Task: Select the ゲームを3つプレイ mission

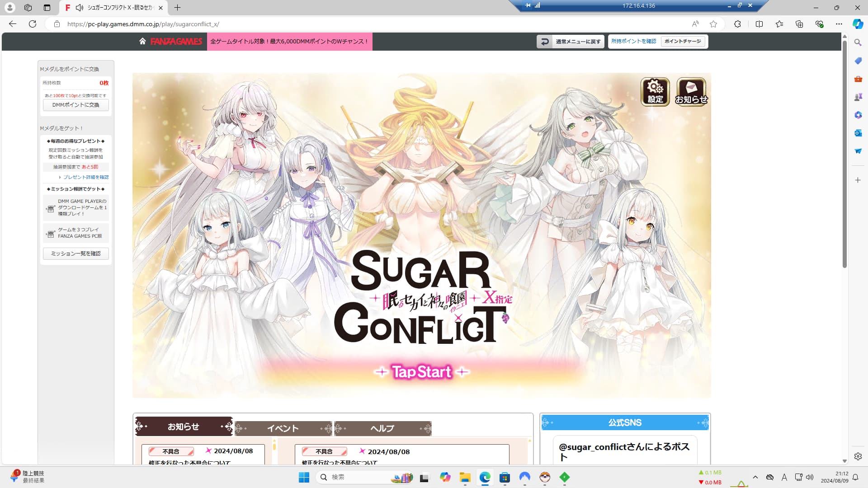Action: 76,233
